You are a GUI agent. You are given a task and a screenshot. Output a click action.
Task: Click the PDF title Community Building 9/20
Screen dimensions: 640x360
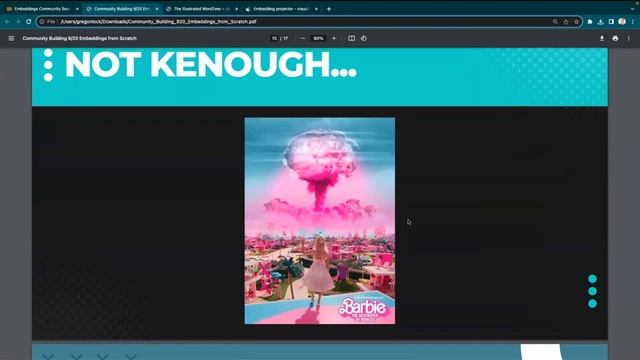(x=80, y=38)
